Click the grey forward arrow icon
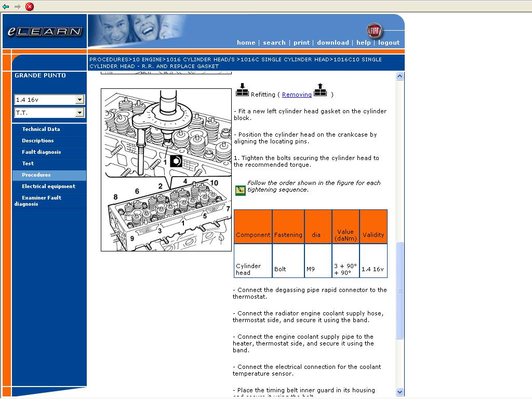This screenshot has height=399, width=532. pyautogui.click(x=17, y=7)
